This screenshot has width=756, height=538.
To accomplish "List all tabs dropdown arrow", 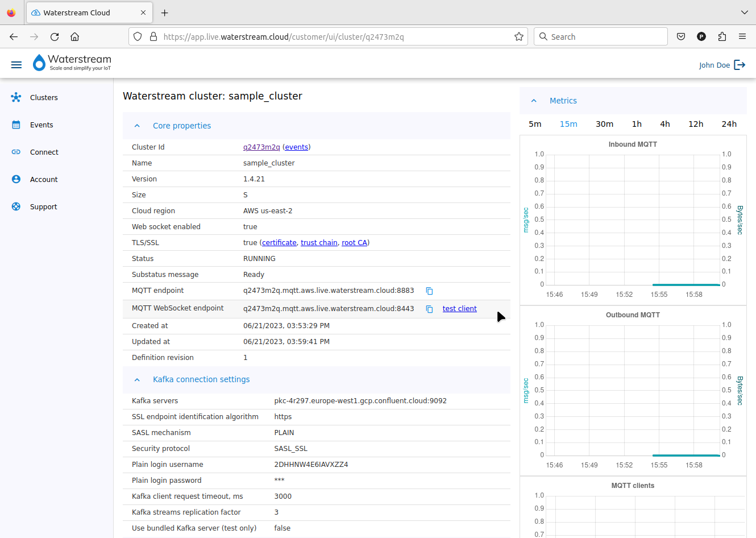I will [745, 12].
